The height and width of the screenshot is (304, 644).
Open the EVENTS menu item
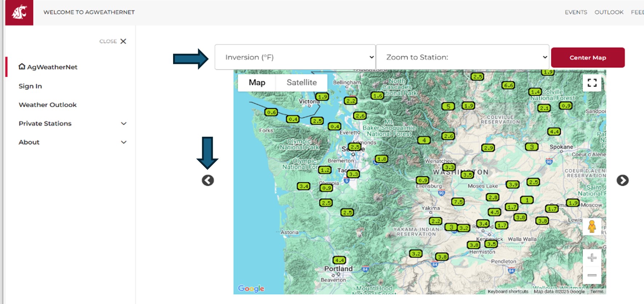(x=576, y=12)
